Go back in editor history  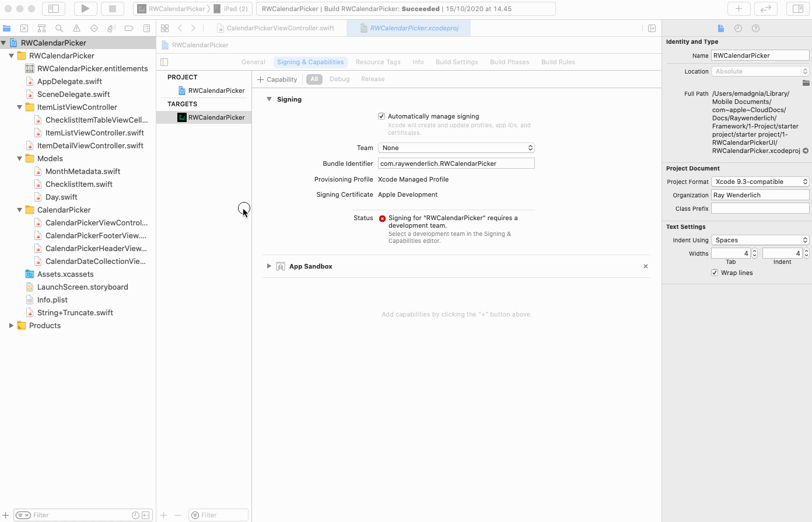point(180,28)
